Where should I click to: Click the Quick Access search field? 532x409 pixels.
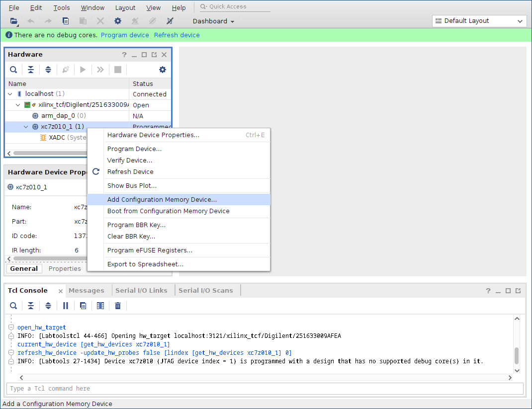(x=235, y=6)
